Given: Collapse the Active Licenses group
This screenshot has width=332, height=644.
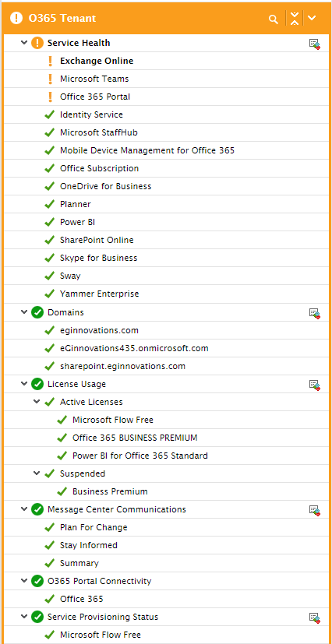Looking at the screenshot, I should click(37, 401).
